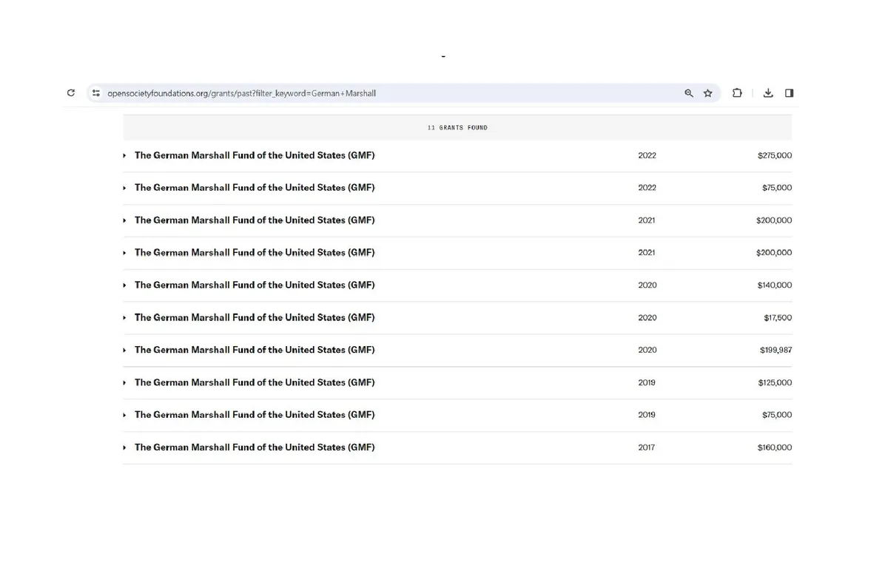Open the Extensions puzzle icon
888x588 pixels.
click(x=737, y=93)
